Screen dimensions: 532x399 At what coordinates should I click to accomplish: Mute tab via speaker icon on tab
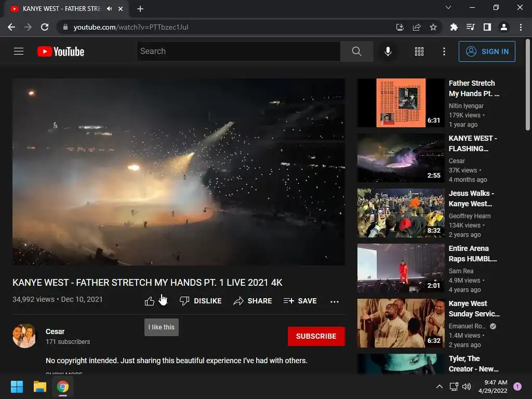pyautogui.click(x=109, y=9)
